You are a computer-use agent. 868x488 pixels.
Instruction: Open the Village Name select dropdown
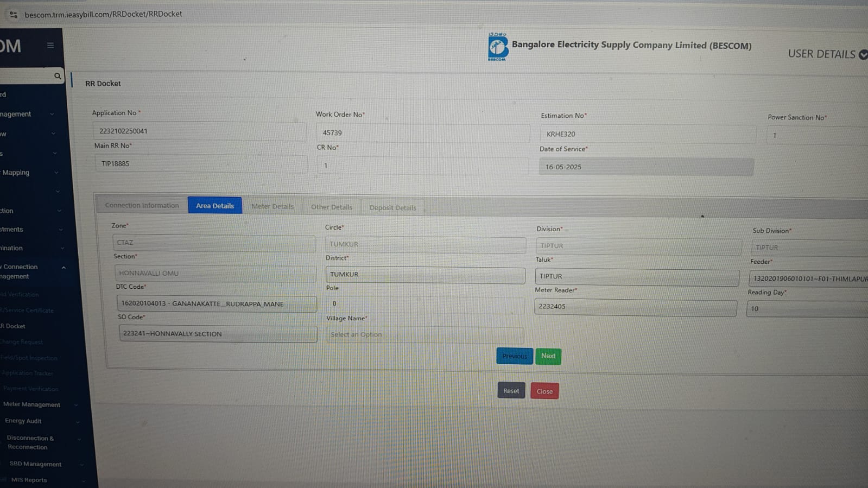point(425,334)
